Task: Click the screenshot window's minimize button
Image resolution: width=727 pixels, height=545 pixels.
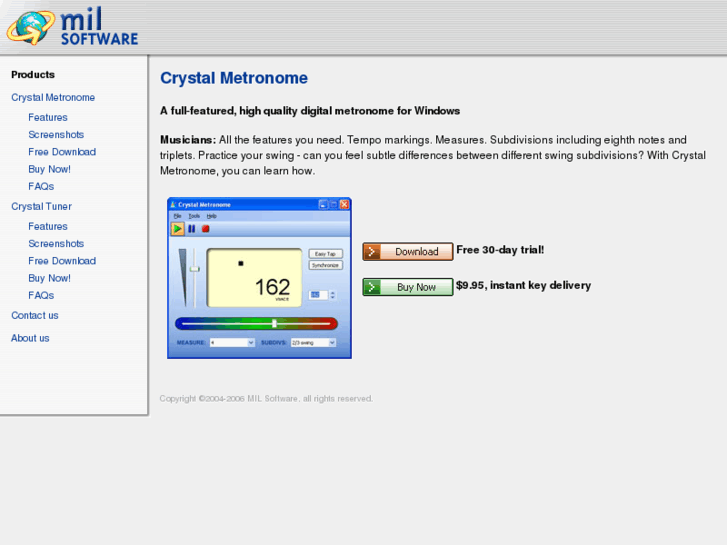Action: point(323,205)
